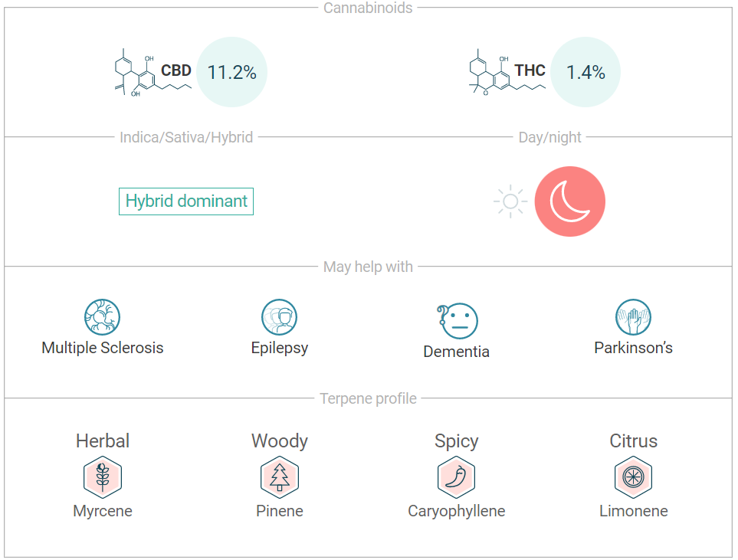The height and width of the screenshot is (560, 738).
Task: Select the Pinene pine tree icon
Action: click(280, 476)
